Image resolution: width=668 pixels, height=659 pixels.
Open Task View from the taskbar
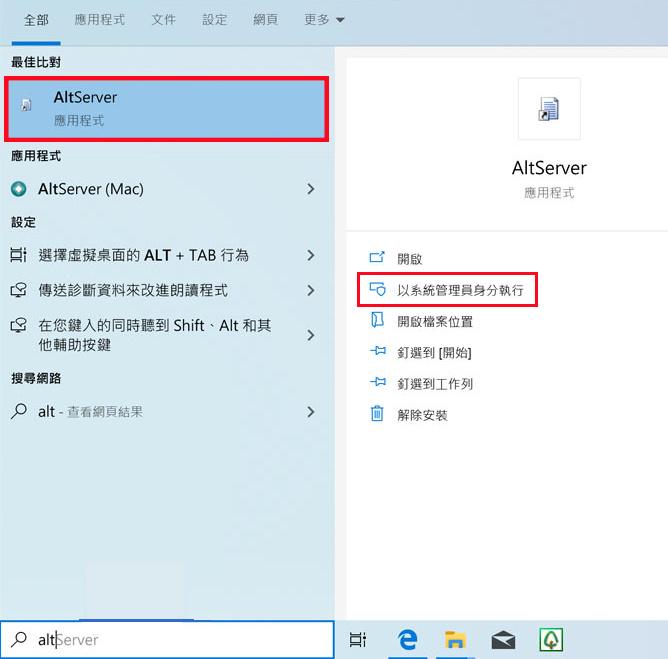pos(358,639)
